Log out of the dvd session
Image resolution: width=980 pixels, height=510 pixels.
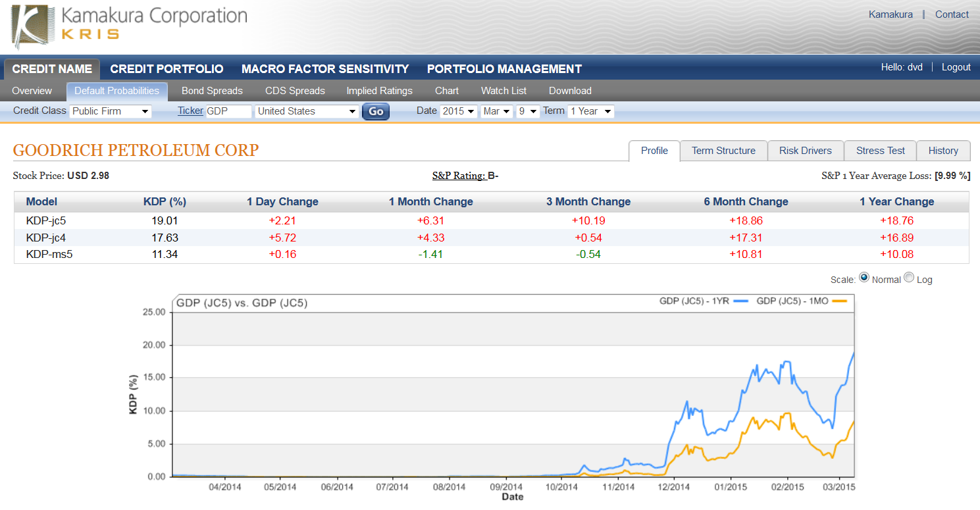955,67
